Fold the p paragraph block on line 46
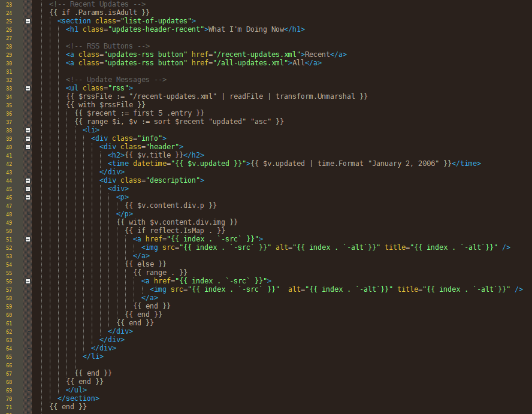 click(28, 197)
